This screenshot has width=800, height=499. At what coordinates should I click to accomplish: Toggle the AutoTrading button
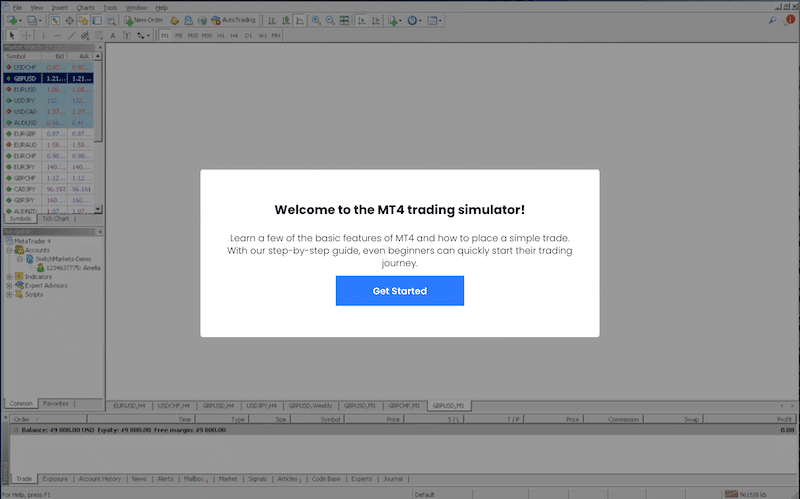point(233,20)
